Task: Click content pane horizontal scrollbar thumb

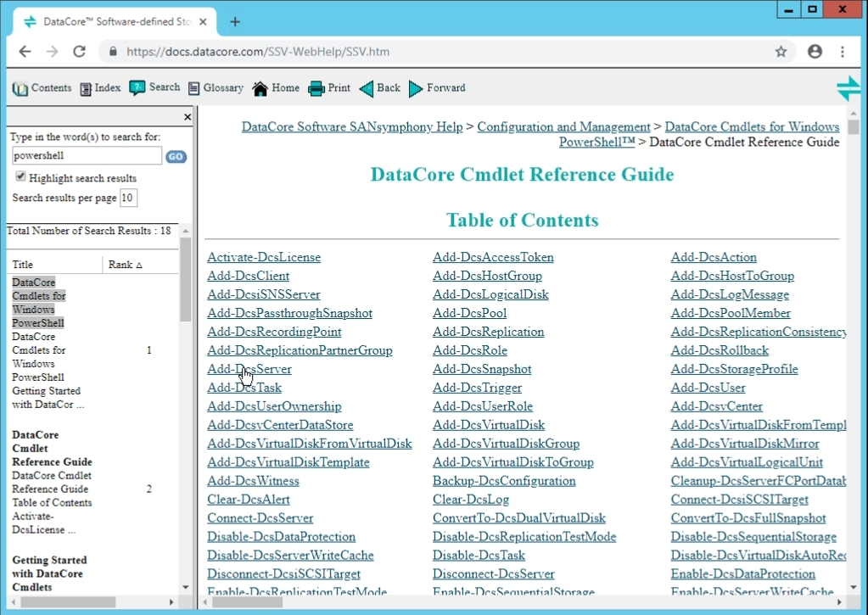Action: point(248,601)
